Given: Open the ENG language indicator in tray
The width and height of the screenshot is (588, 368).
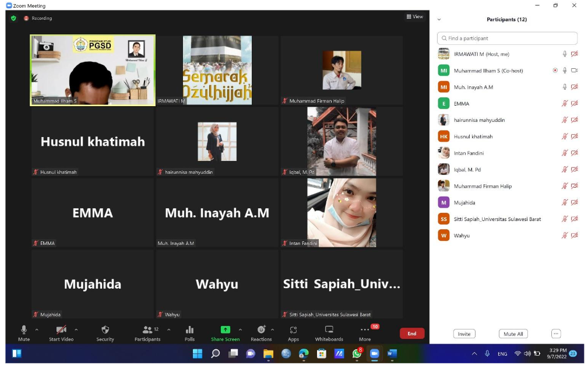Looking at the screenshot, I should [x=502, y=354].
